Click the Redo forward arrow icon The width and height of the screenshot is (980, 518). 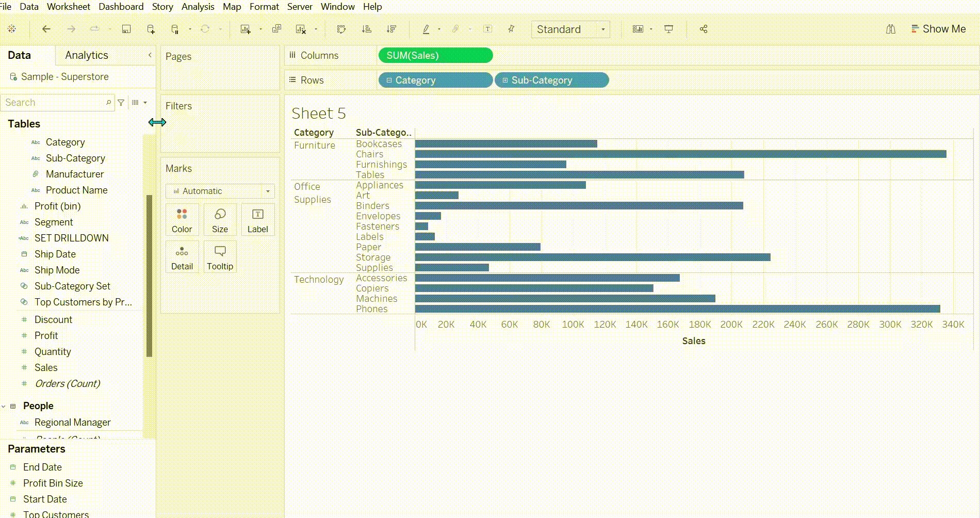click(x=71, y=29)
